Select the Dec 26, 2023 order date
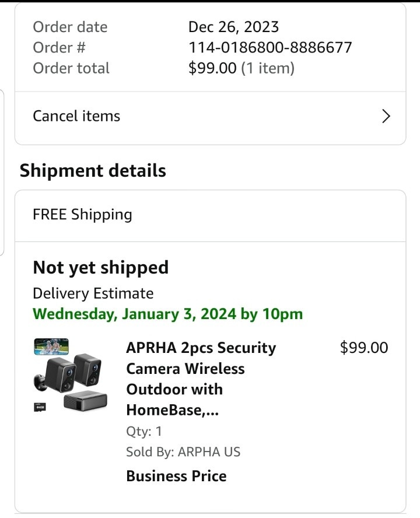 (x=233, y=27)
